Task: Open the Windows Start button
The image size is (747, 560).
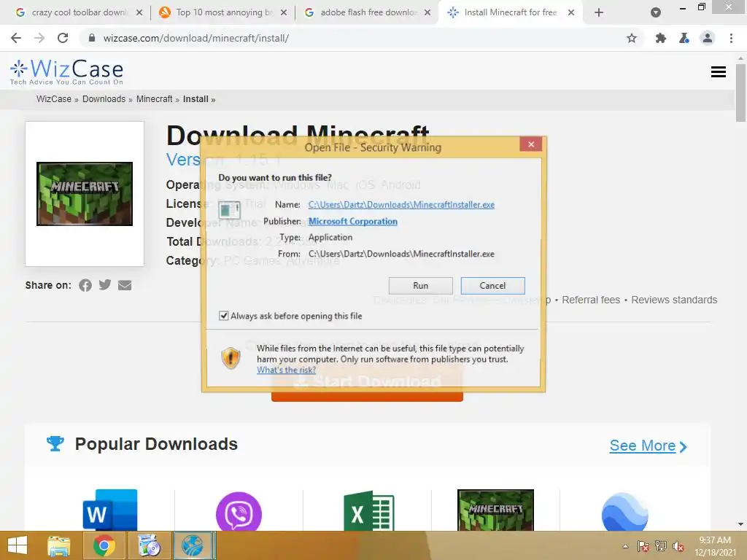Action: (18, 545)
